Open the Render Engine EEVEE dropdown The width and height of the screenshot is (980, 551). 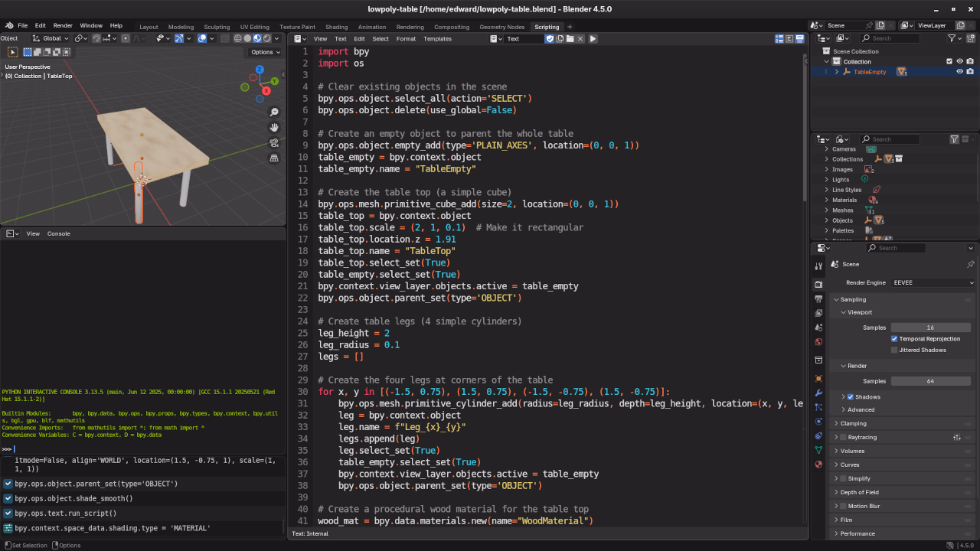[x=933, y=282]
